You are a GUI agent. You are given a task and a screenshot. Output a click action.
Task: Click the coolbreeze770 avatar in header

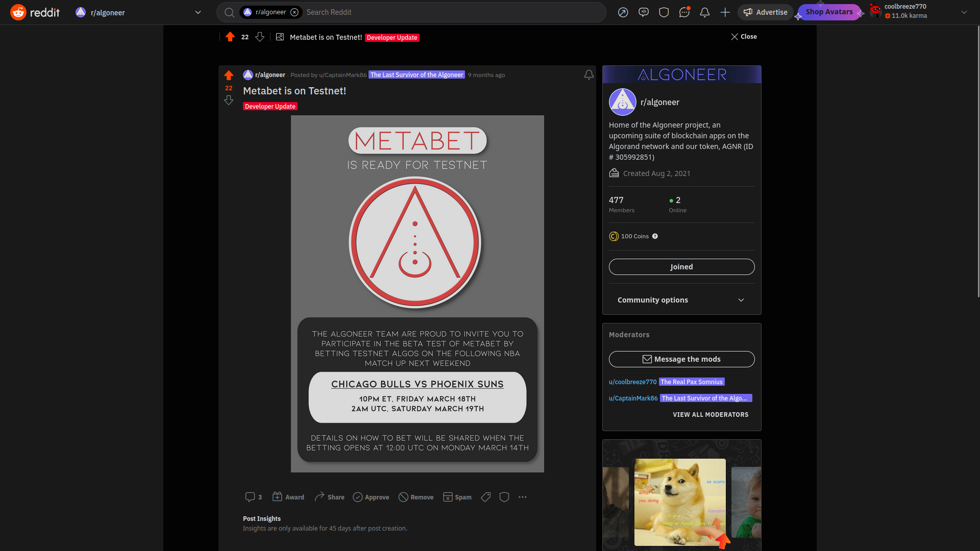(875, 11)
